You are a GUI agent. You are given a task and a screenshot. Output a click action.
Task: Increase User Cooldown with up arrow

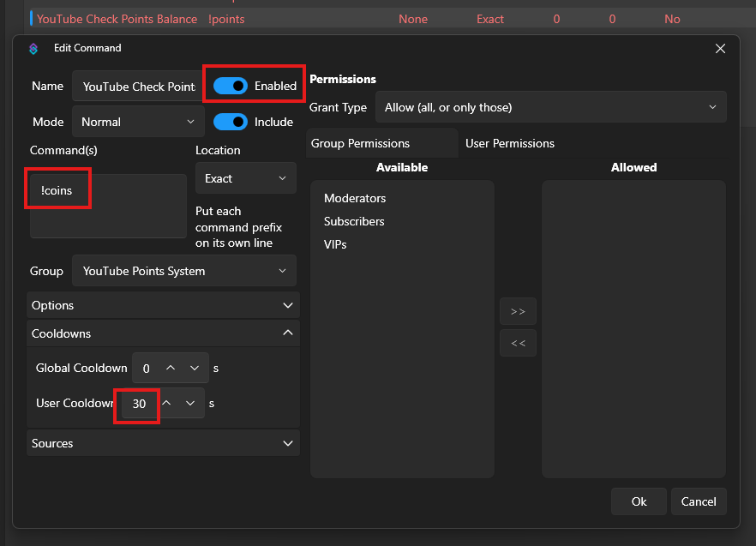pos(167,403)
